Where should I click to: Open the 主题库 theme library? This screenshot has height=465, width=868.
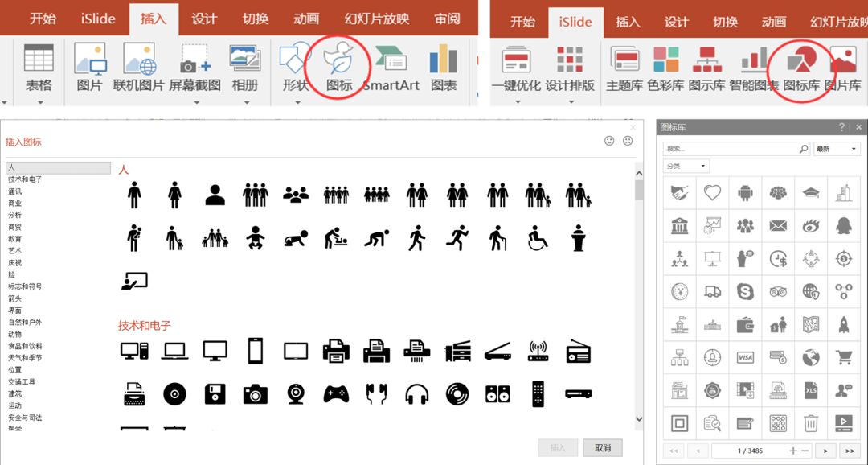(x=624, y=69)
